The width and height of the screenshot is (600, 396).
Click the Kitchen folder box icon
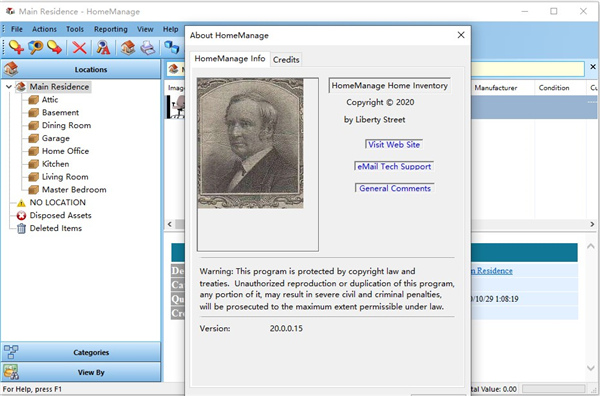coord(34,164)
